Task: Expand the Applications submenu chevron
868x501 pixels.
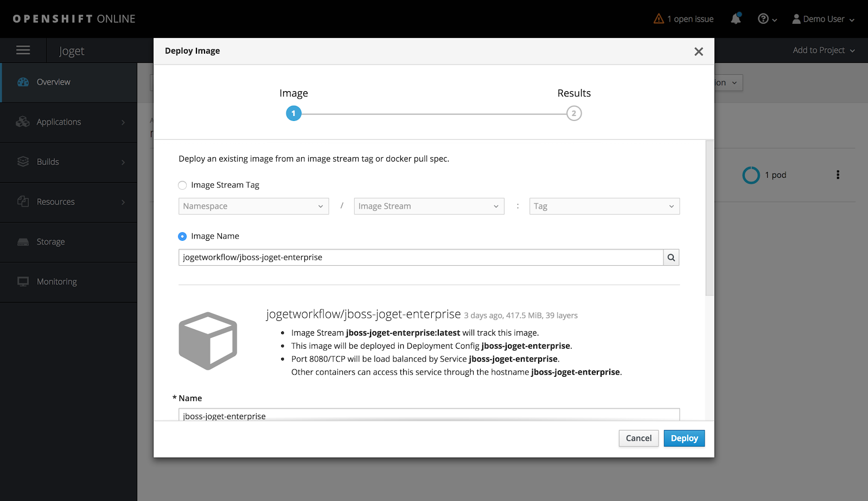Action: click(123, 123)
